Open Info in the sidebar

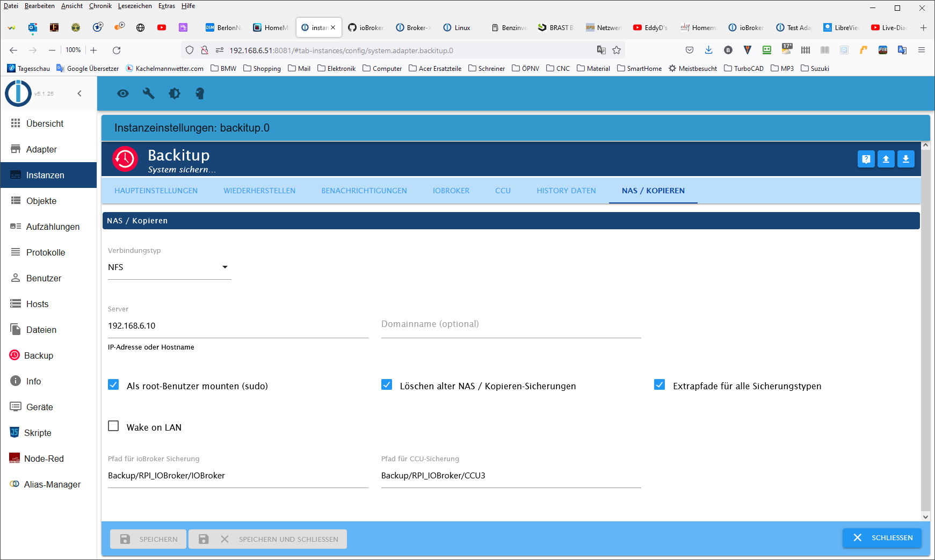[x=48, y=381]
